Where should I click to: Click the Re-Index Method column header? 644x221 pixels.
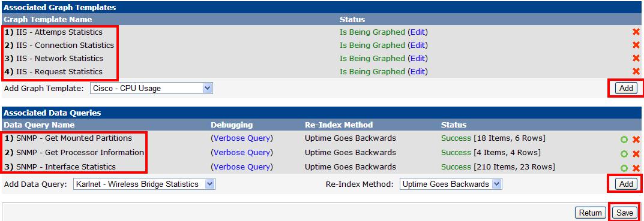coord(339,125)
